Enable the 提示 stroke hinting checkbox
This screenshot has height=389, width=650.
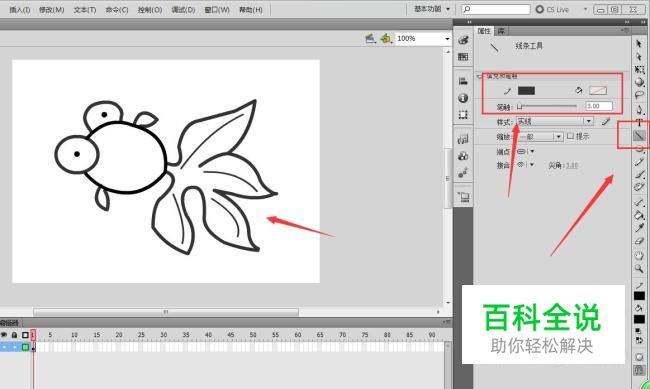(x=570, y=136)
